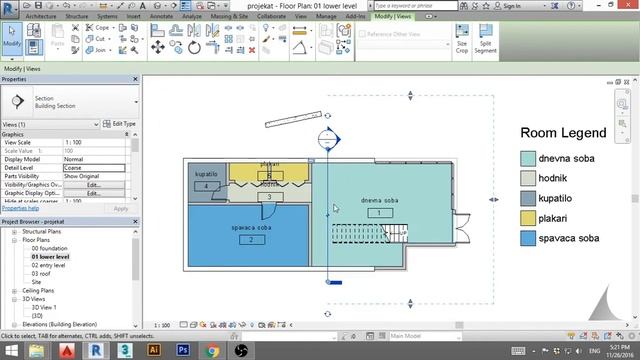Click the Rotate tool icon
Screen dimensions: 640x360
tap(194, 48)
